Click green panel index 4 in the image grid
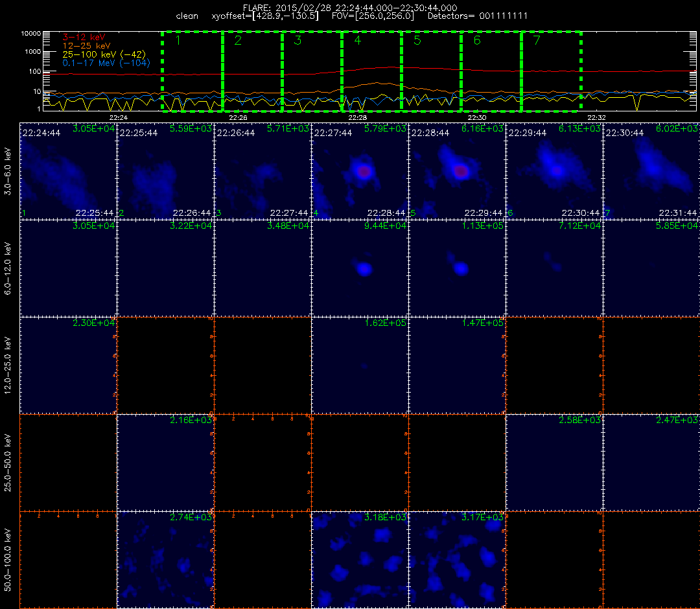700x609 pixels. pos(316,213)
